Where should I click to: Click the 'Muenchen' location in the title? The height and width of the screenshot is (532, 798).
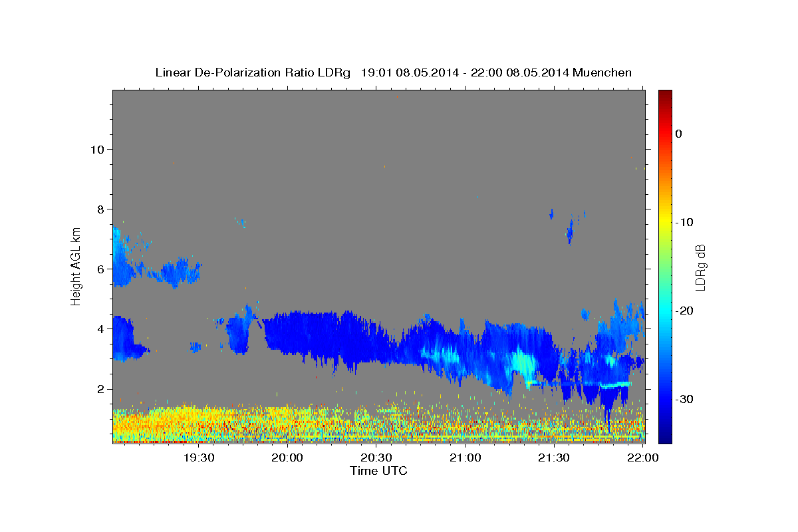pyautogui.click(x=602, y=72)
